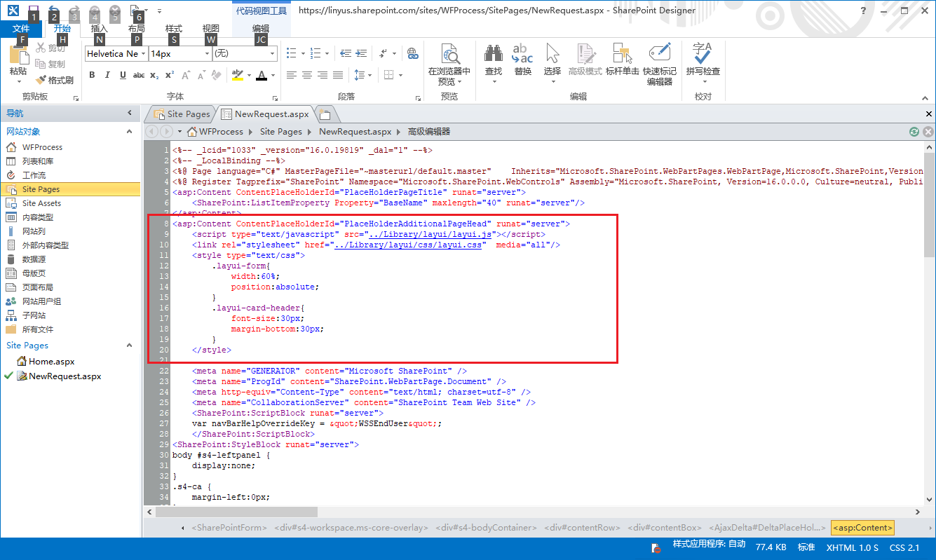Collapse the 导航 navigation pane
The width and height of the screenshot is (936, 560).
[130, 113]
